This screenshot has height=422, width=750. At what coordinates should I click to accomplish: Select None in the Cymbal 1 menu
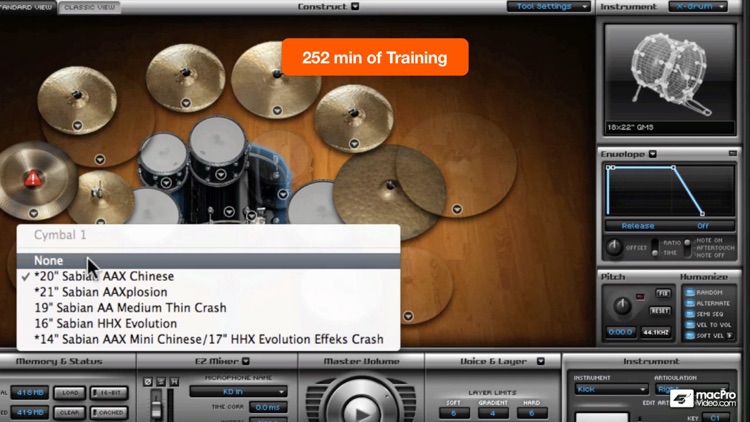click(208, 260)
